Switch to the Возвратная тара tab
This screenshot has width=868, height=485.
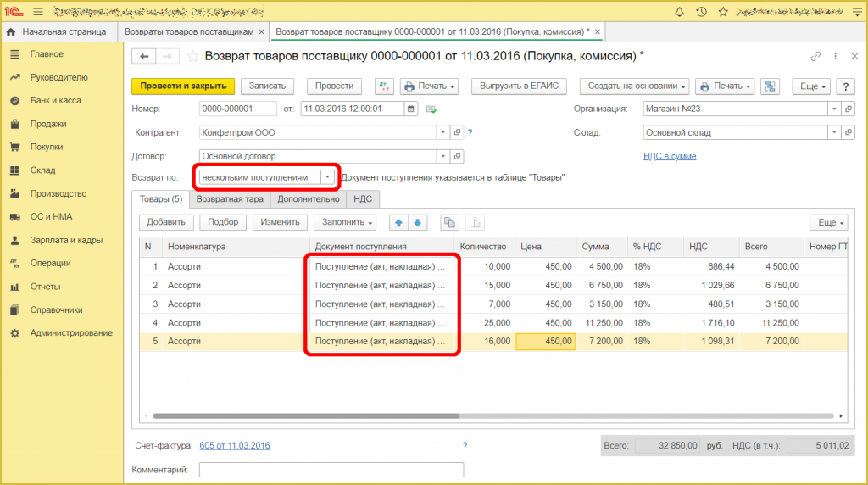pos(231,199)
